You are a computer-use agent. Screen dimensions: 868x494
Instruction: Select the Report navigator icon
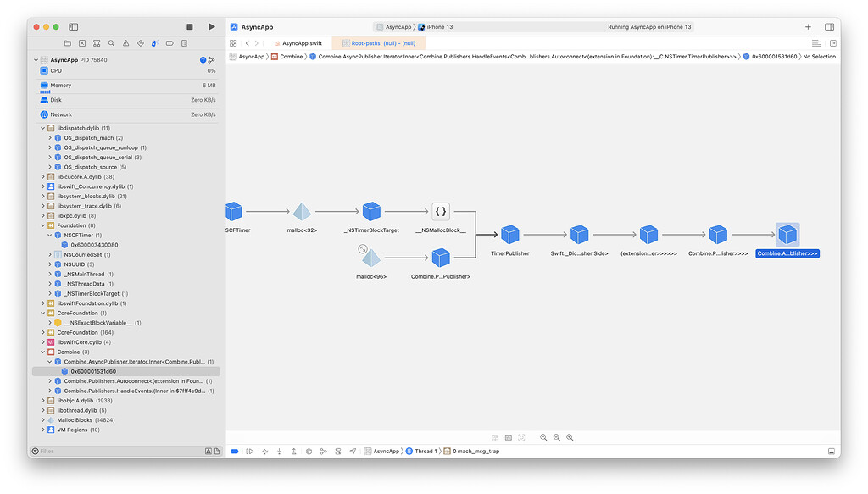[184, 42]
